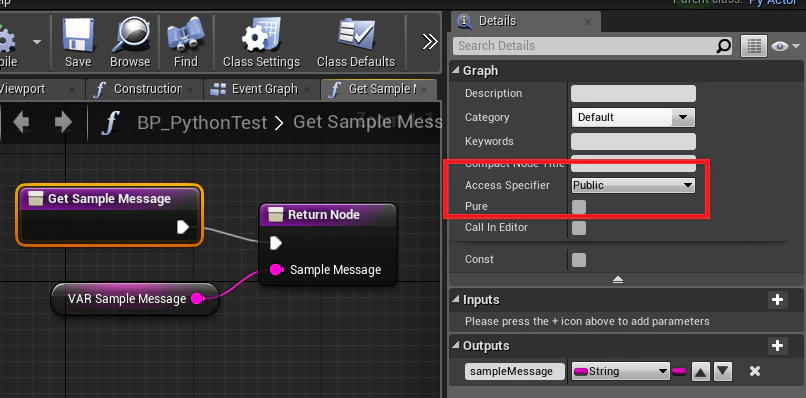Click the Description text field

click(633, 94)
